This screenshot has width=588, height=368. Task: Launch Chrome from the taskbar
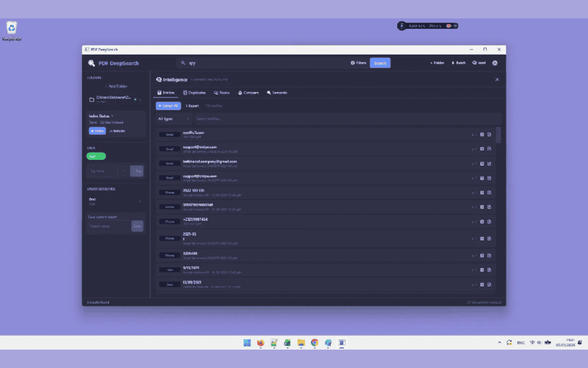[x=315, y=343]
